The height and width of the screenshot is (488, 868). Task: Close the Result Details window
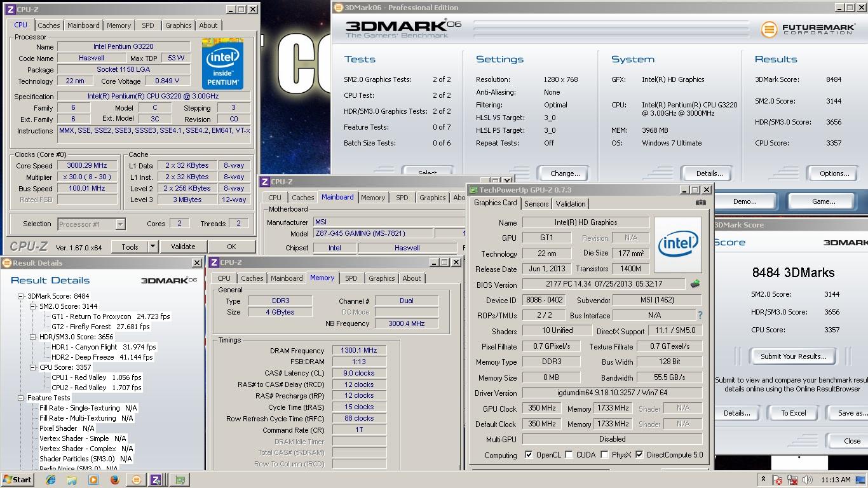coord(196,262)
